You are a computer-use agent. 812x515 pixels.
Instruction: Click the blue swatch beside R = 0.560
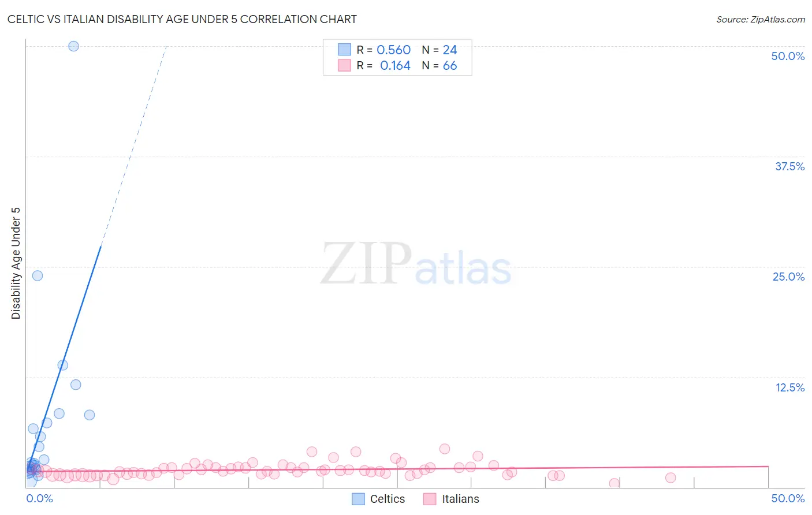click(x=344, y=50)
